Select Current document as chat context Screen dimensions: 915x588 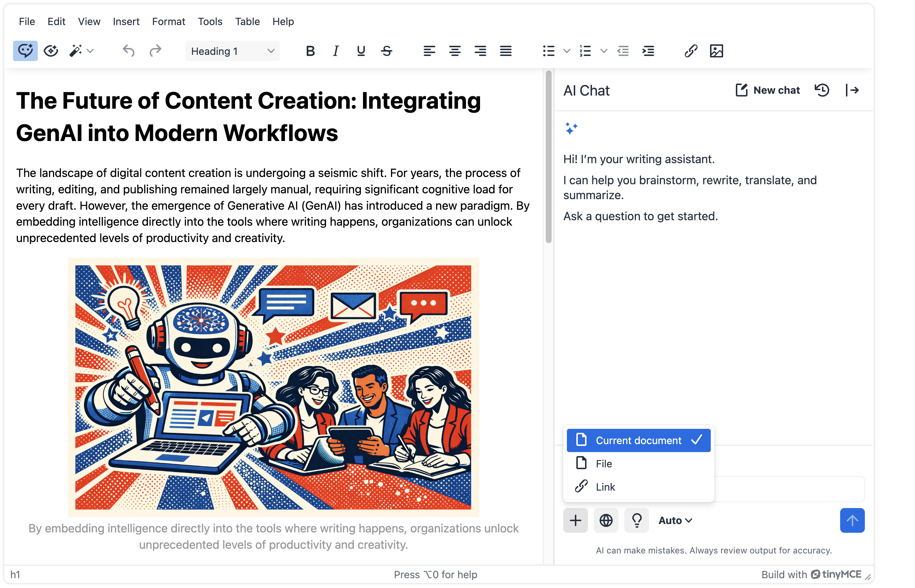[x=638, y=440]
